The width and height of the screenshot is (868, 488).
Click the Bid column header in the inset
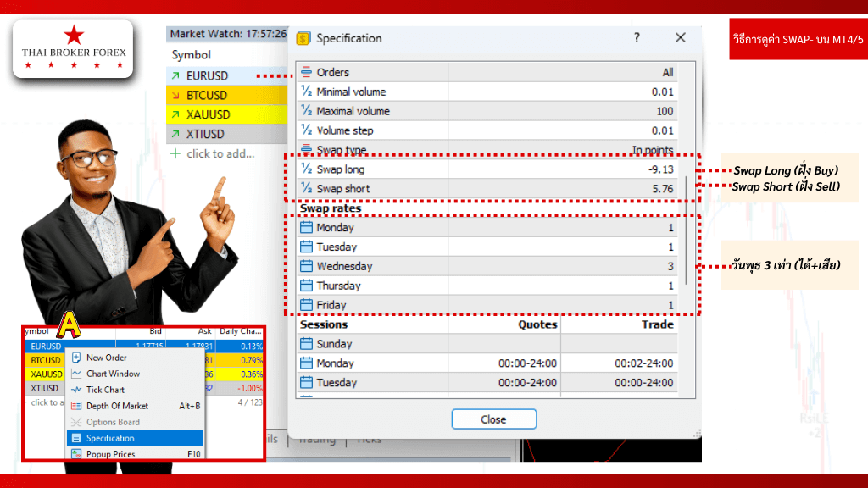(156, 331)
